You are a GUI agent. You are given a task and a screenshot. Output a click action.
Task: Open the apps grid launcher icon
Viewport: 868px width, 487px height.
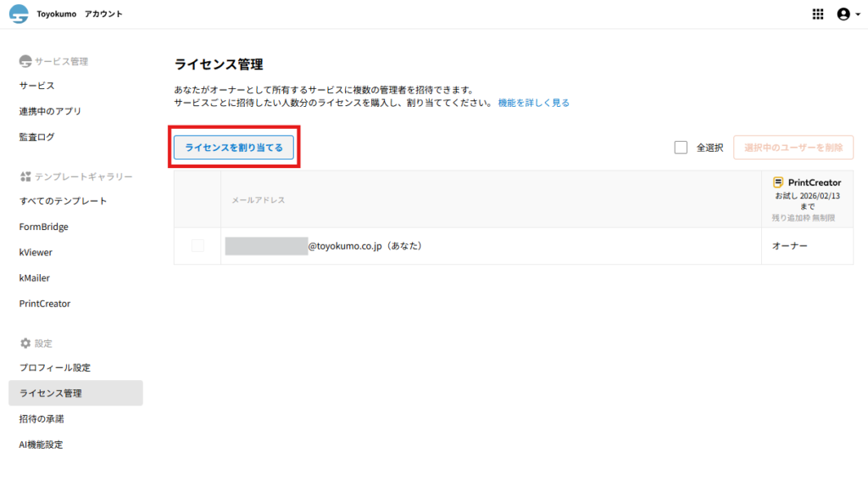point(818,14)
